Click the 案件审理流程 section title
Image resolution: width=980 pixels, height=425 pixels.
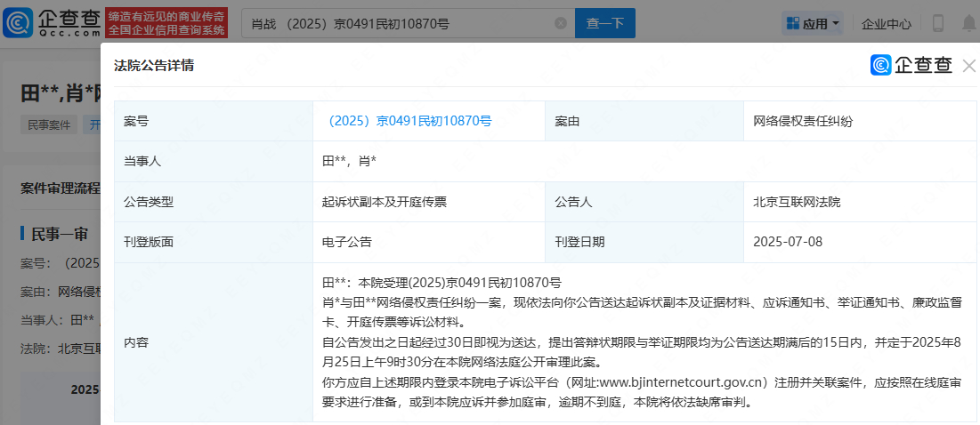coord(61,188)
